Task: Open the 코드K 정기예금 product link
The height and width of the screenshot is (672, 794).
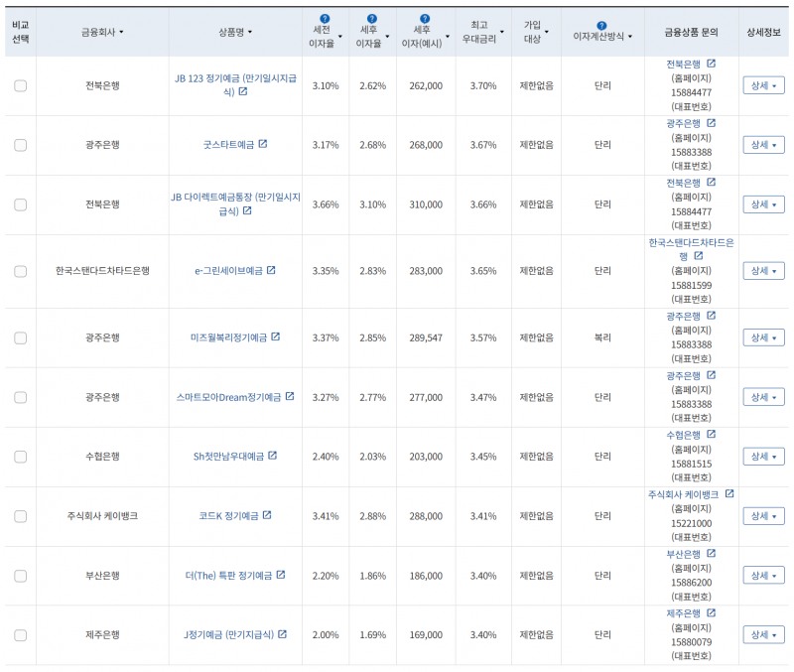Action: [228, 516]
